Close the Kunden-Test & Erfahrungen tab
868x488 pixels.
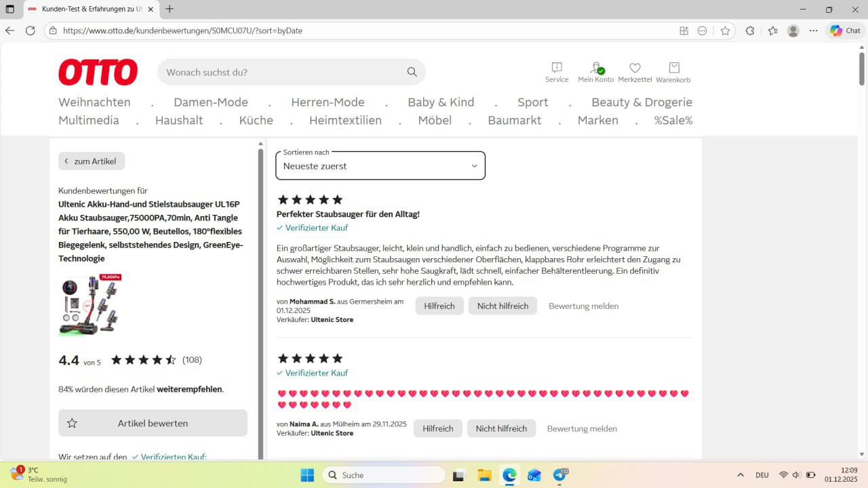pyautogui.click(x=151, y=9)
